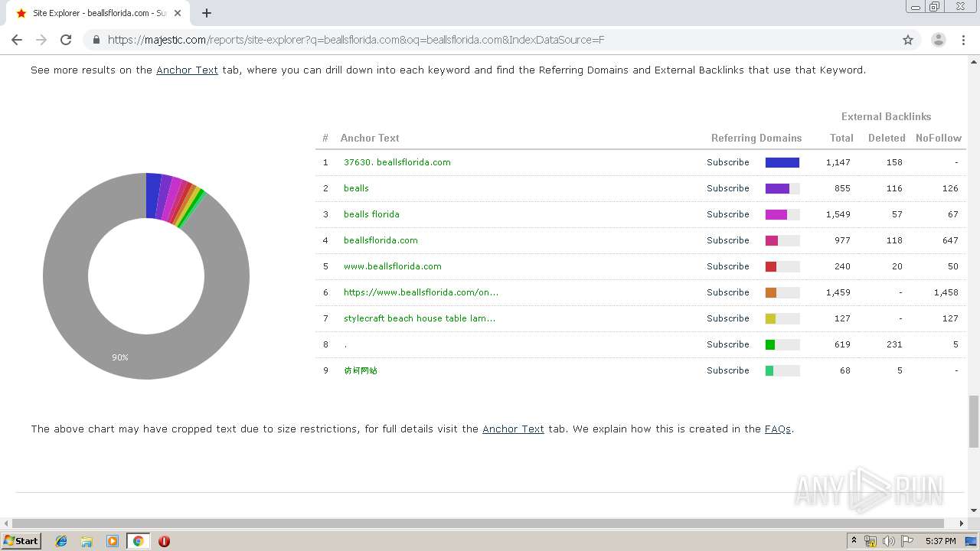Screen dimensions: 980x551
Task: Click deleted value 231
Action: click(894, 344)
